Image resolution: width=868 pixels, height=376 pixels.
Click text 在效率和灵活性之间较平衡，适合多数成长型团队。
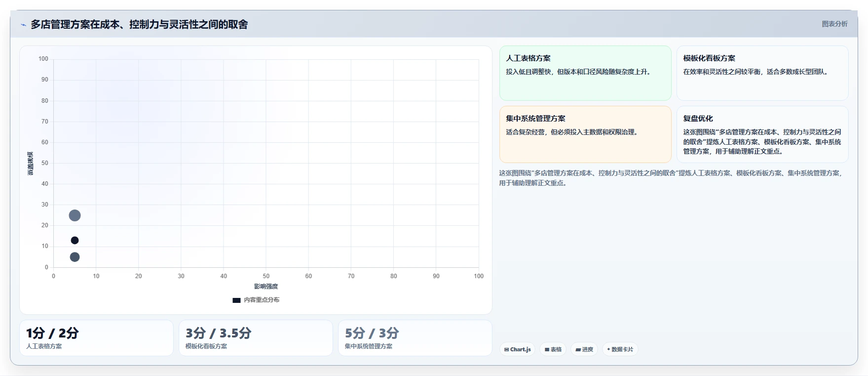[x=756, y=72]
